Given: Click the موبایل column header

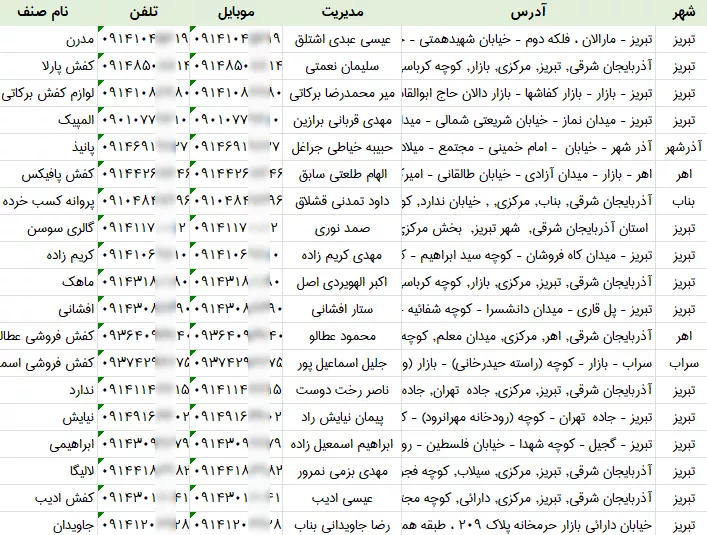Looking at the screenshot, I should (236, 13).
